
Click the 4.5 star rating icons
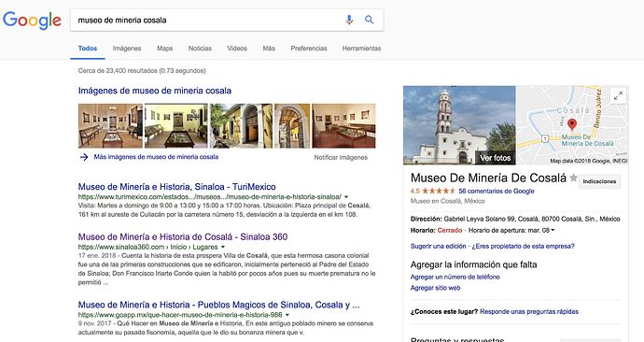pyautogui.click(x=439, y=192)
